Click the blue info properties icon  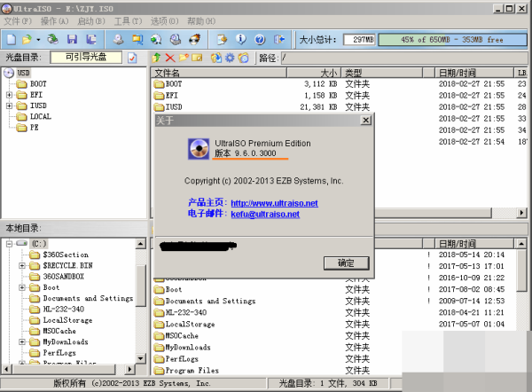(x=241, y=39)
